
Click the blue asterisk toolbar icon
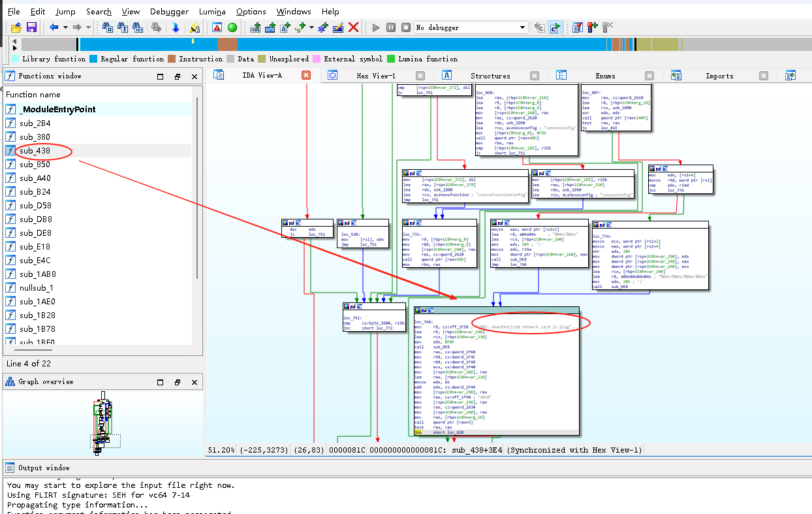click(323, 27)
